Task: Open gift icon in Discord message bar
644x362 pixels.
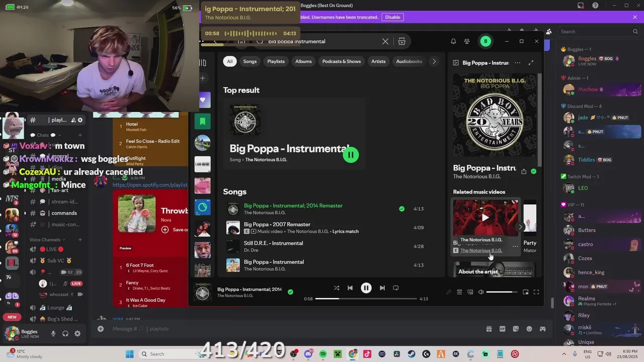Action: 489,329
